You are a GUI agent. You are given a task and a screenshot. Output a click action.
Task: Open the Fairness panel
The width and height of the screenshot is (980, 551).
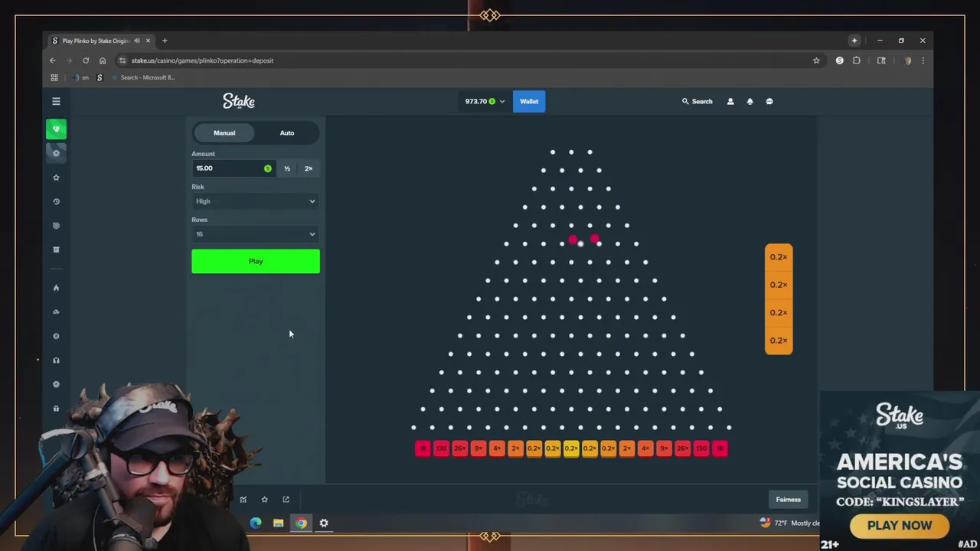[x=789, y=500]
